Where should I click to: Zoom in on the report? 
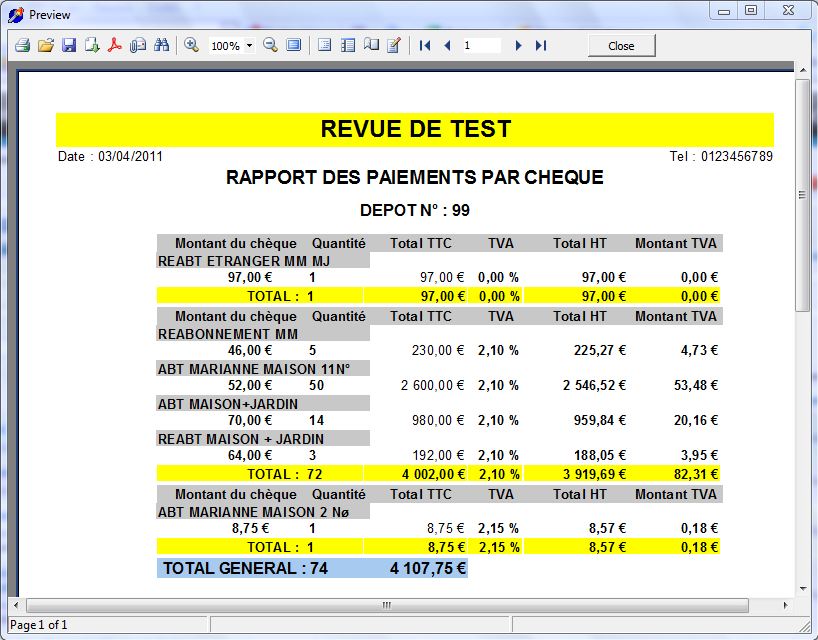[190, 45]
